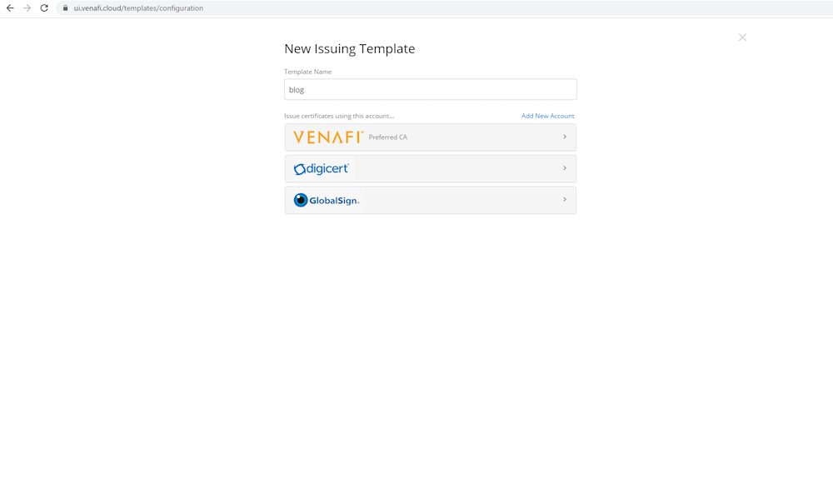833x504 pixels.
Task: Click 'Issue certificates using this account...' text
Action: (339, 116)
